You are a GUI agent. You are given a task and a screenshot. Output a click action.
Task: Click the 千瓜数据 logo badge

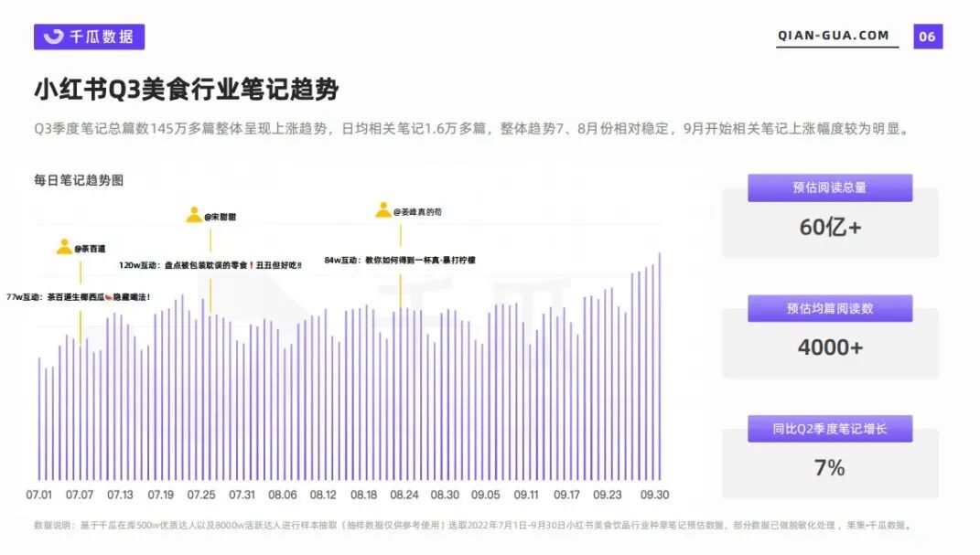point(90,37)
